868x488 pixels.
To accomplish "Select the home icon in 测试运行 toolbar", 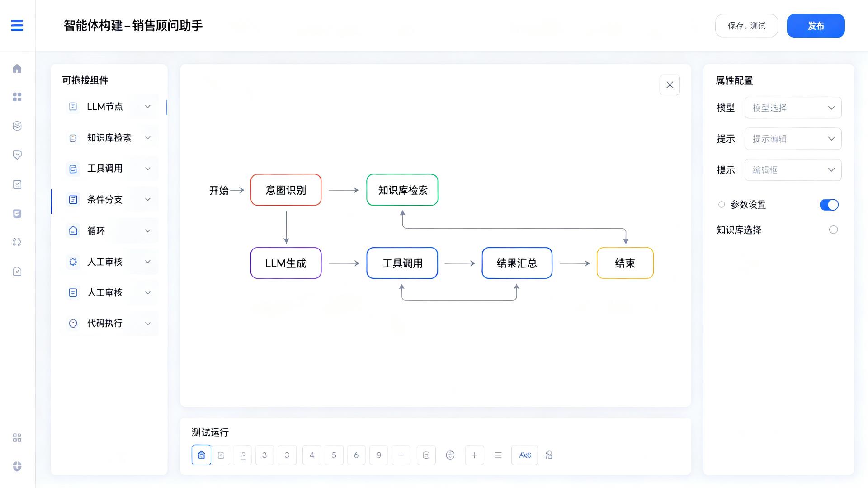I will pos(201,455).
